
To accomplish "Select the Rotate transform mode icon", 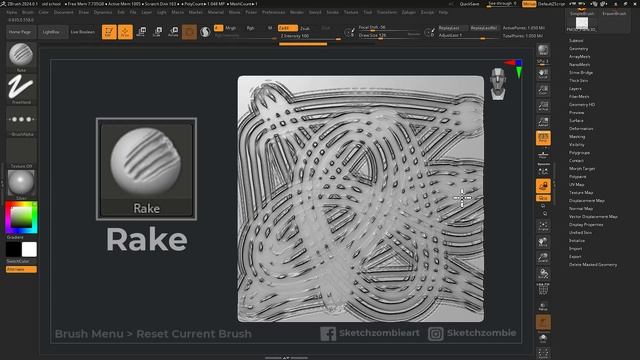I will [173, 32].
